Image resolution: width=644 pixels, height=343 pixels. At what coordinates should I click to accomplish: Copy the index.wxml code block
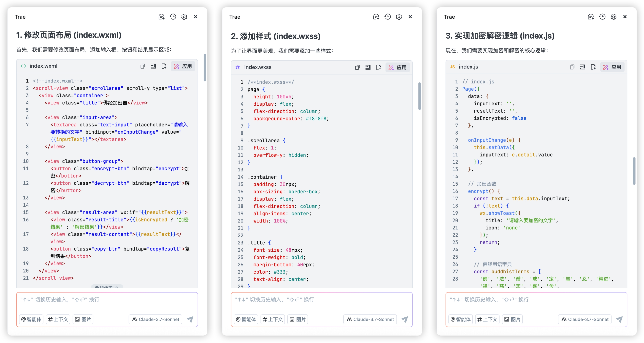(143, 66)
